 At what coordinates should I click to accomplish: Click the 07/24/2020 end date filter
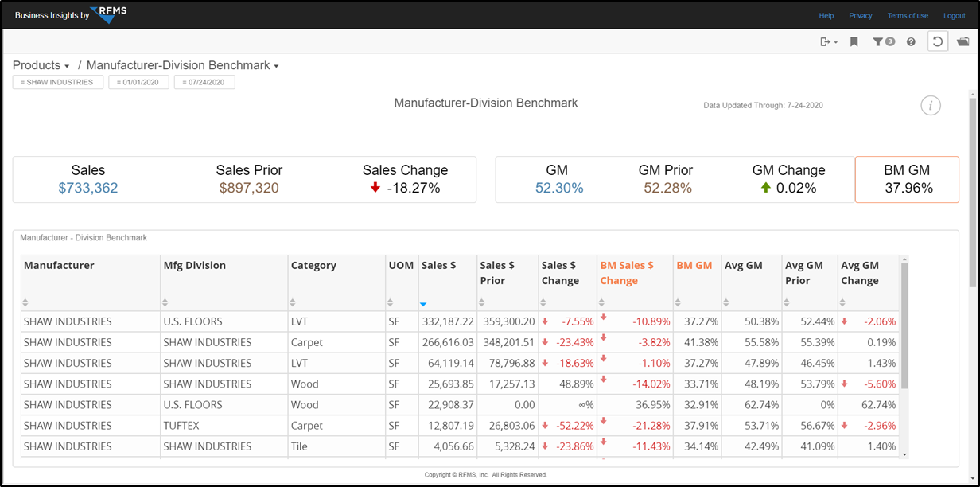[204, 82]
